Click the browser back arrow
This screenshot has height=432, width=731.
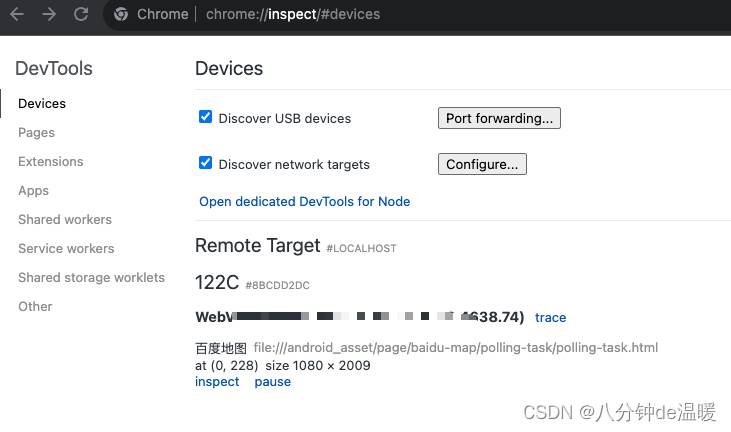[18, 14]
